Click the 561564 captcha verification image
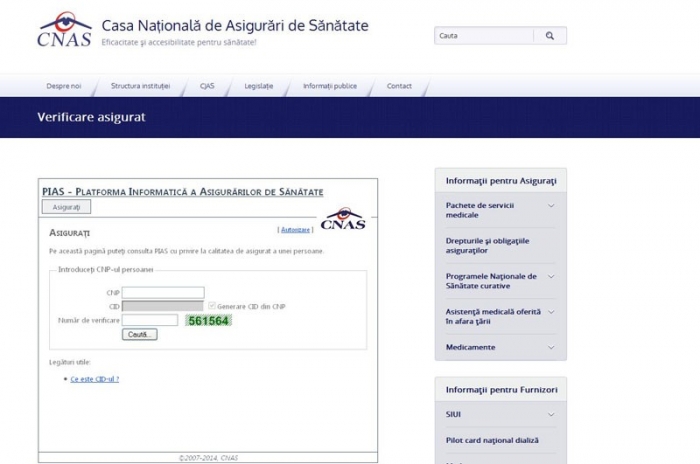The height and width of the screenshot is (464, 700). tap(209, 321)
